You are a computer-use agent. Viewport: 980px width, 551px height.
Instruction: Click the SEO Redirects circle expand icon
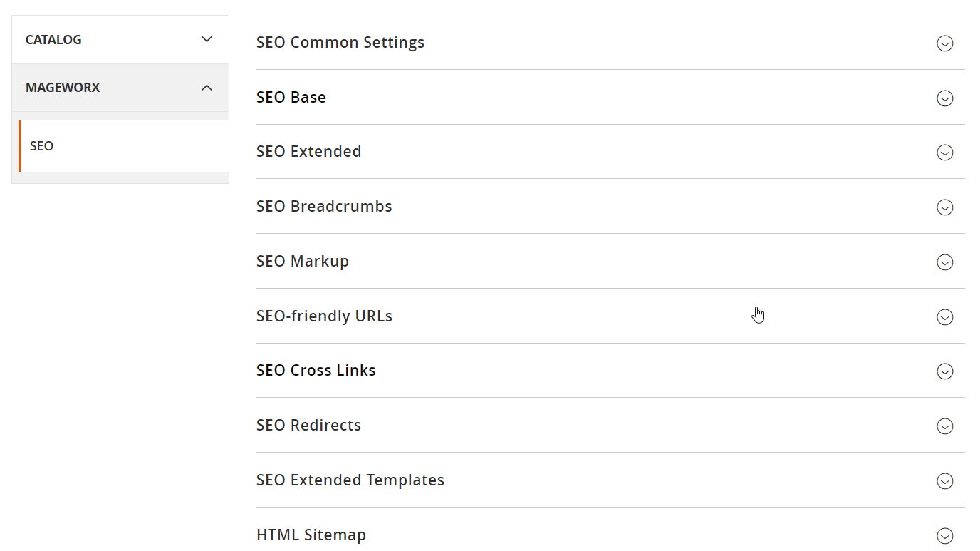coord(944,426)
